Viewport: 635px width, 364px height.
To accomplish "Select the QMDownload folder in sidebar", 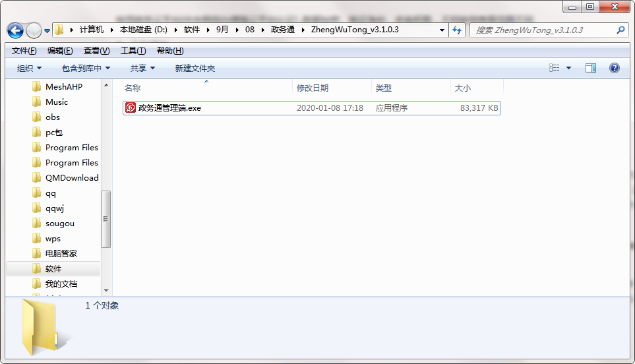I will 72,178.
